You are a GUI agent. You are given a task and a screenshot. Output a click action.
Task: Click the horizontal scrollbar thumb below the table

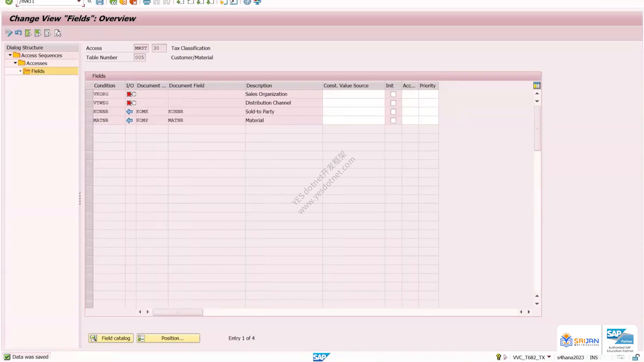click(178, 312)
